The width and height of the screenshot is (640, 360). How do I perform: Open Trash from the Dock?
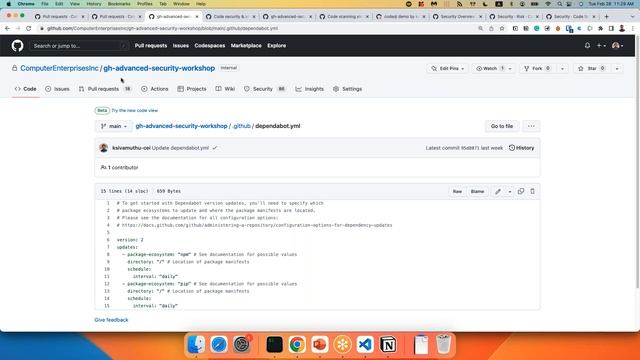443,344
